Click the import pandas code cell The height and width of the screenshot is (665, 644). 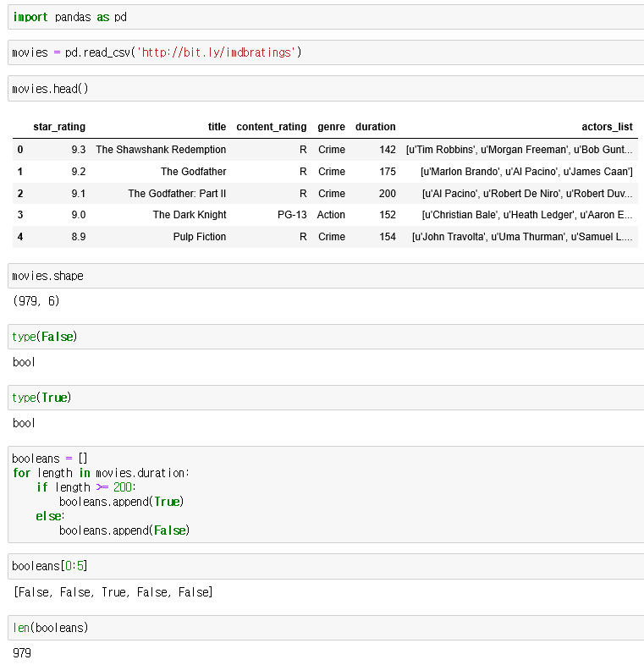(x=325, y=17)
